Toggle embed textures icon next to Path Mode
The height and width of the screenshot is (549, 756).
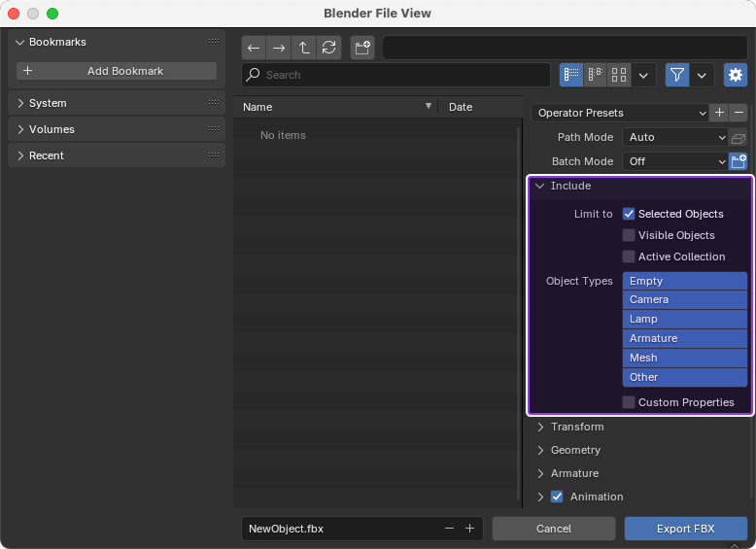pyautogui.click(x=739, y=138)
